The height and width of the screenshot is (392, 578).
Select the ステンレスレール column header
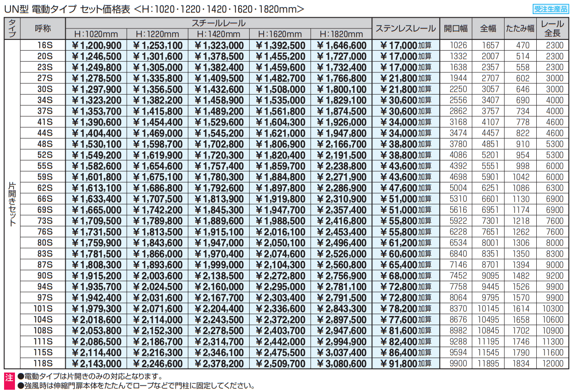click(405, 29)
